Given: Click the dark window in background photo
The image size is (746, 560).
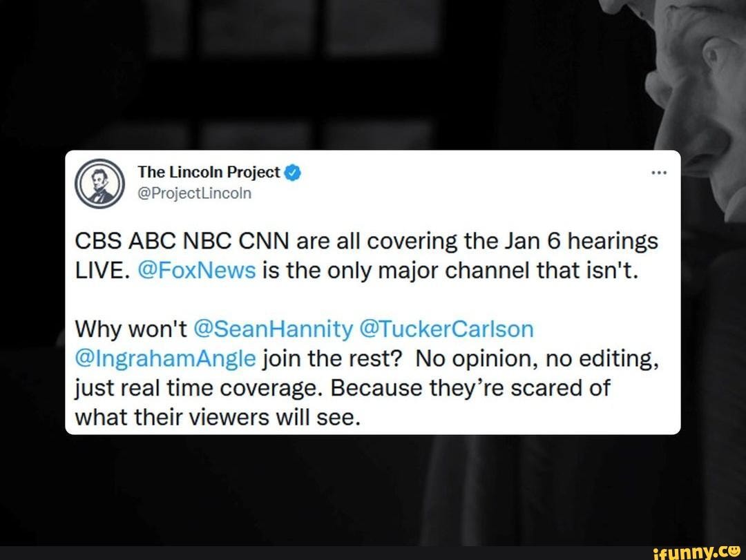Looking at the screenshot, I should (x=267, y=71).
